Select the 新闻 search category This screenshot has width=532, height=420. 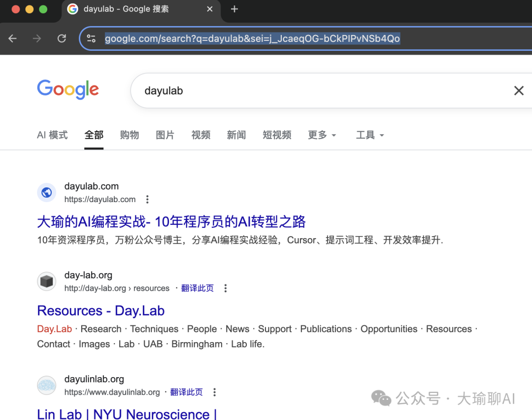point(236,135)
